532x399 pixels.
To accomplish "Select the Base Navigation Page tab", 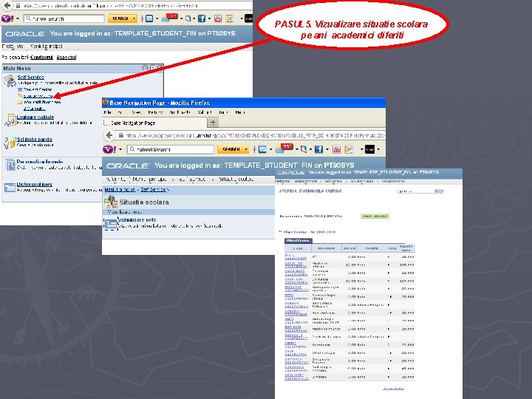I will tap(154, 123).
